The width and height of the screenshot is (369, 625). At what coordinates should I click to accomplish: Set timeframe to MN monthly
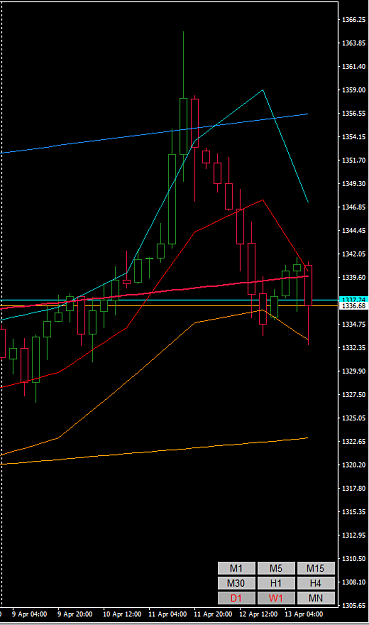(x=316, y=598)
